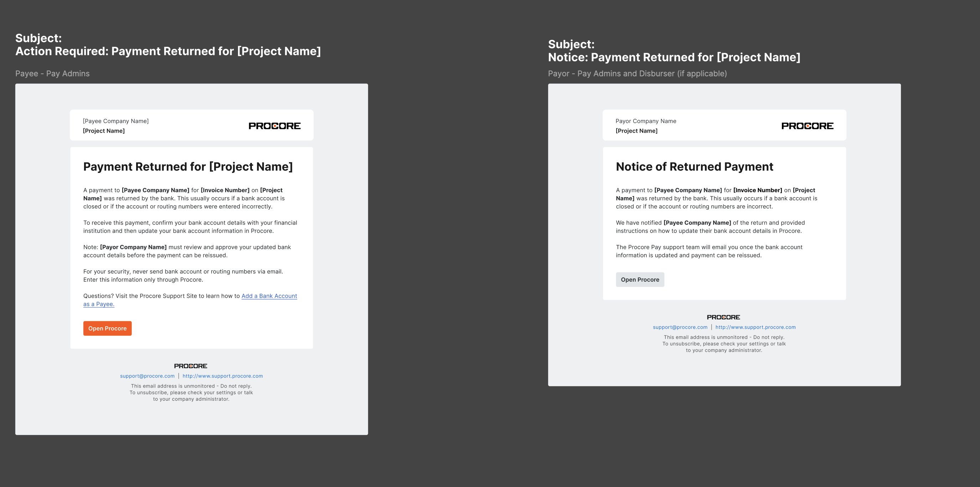Click the orange Open Procore button
This screenshot has width=980, height=487.
(x=107, y=328)
